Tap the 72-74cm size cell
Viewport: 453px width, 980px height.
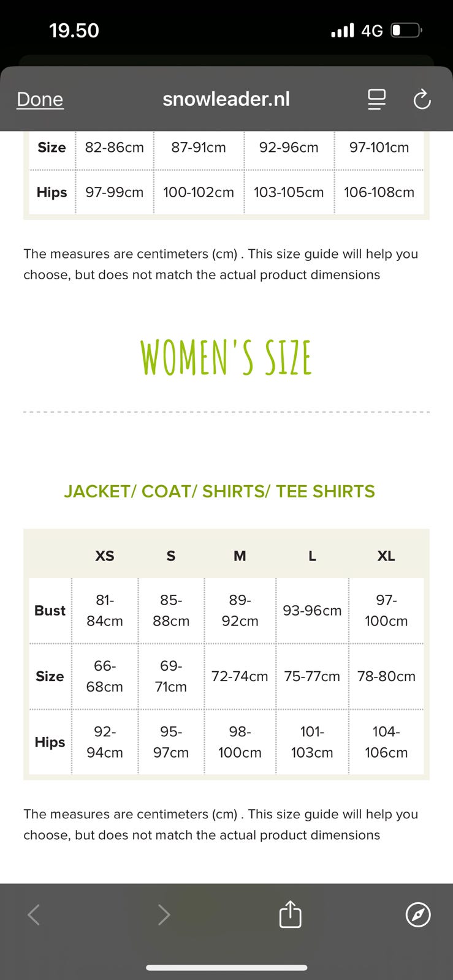[x=240, y=676]
